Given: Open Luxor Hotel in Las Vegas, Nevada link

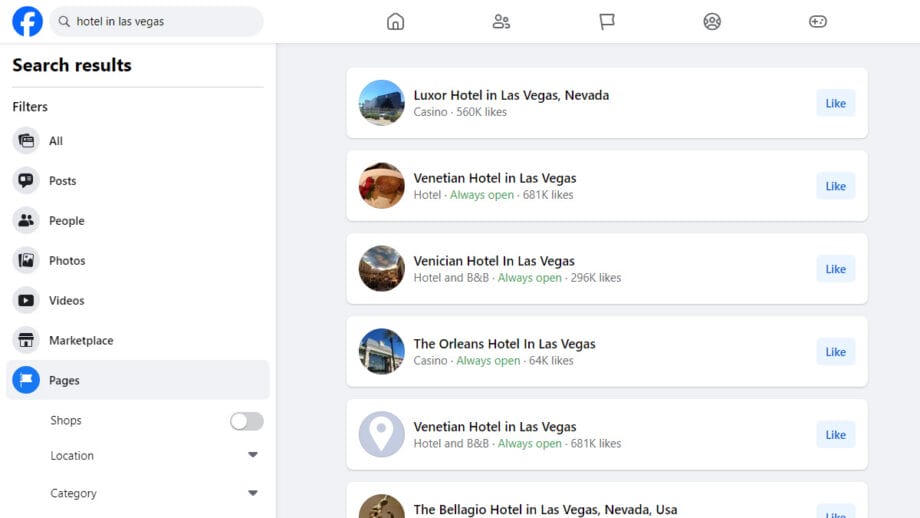Looking at the screenshot, I should click(511, 95).
